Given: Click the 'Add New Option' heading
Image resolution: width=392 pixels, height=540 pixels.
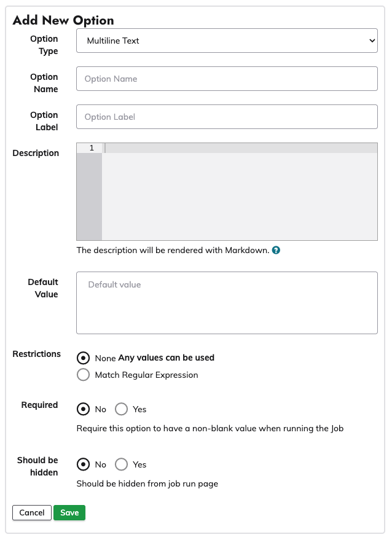Looking at the screenshot, I should click(63, 20).
